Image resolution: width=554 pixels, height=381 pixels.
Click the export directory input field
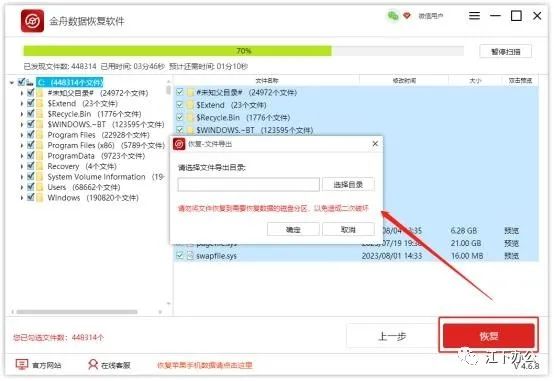tap(249, 184)
